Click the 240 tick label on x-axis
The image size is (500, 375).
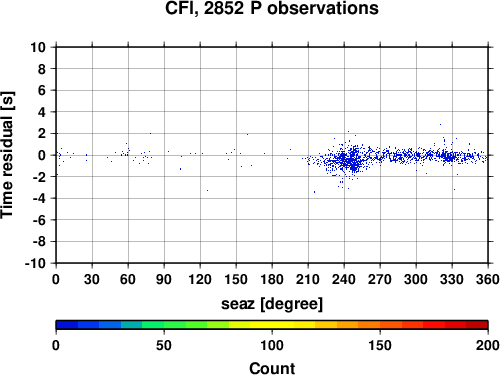coord(344,279)
